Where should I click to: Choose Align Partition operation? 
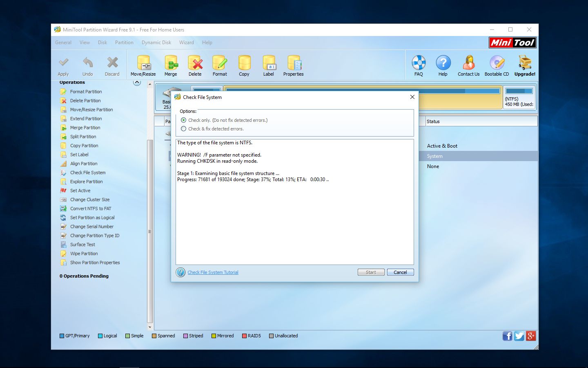(84, 164)
